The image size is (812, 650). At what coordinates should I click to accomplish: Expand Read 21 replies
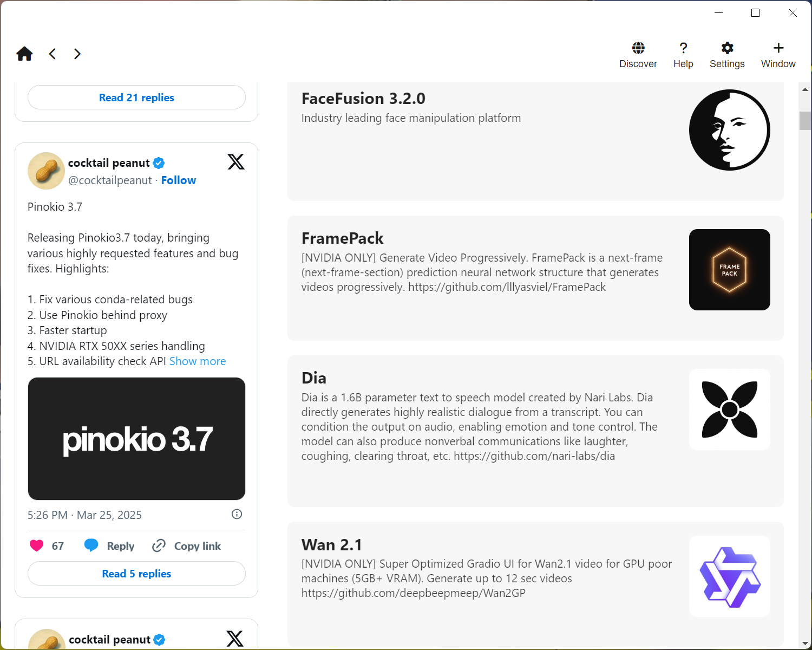[136, 97]
